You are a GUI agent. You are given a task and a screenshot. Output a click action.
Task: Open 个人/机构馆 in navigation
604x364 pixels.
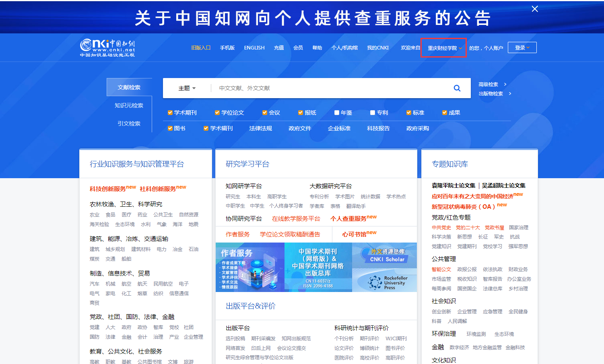344,47
